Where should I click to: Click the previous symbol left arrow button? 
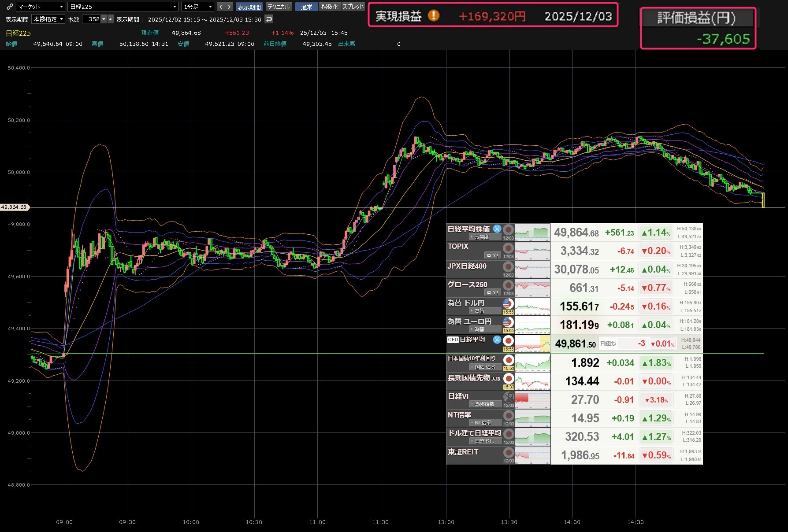pos(221,7)
